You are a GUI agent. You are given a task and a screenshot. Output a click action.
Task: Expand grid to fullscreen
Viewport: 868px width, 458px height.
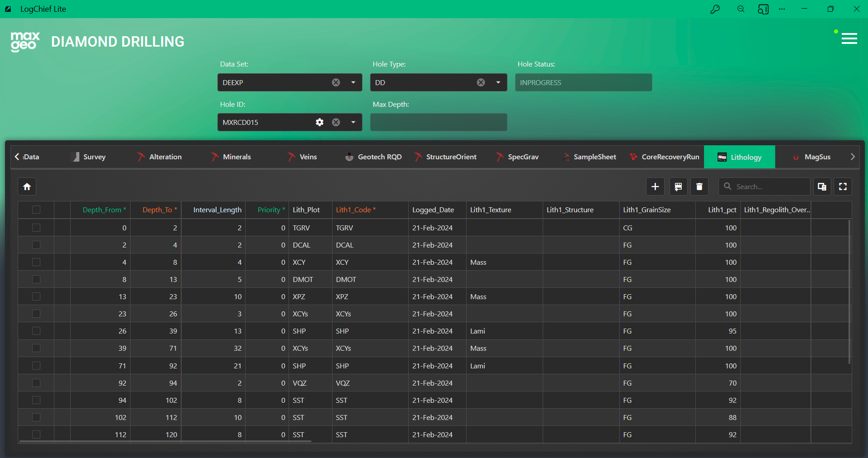[843, 186]
